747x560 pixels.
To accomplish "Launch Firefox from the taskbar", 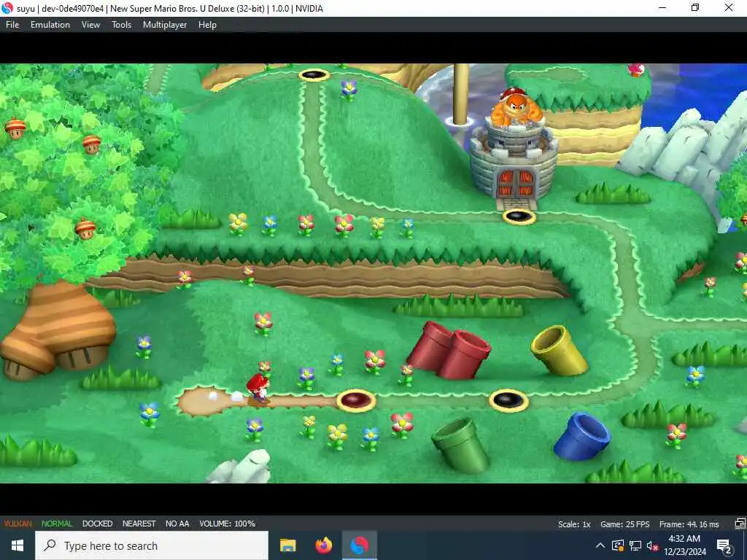I will pos(324,545).
